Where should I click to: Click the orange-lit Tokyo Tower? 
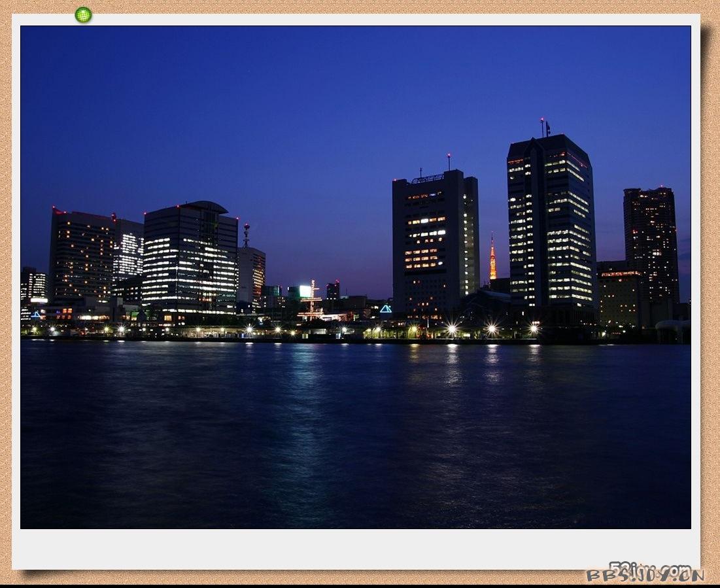click(x=492, y=259)
